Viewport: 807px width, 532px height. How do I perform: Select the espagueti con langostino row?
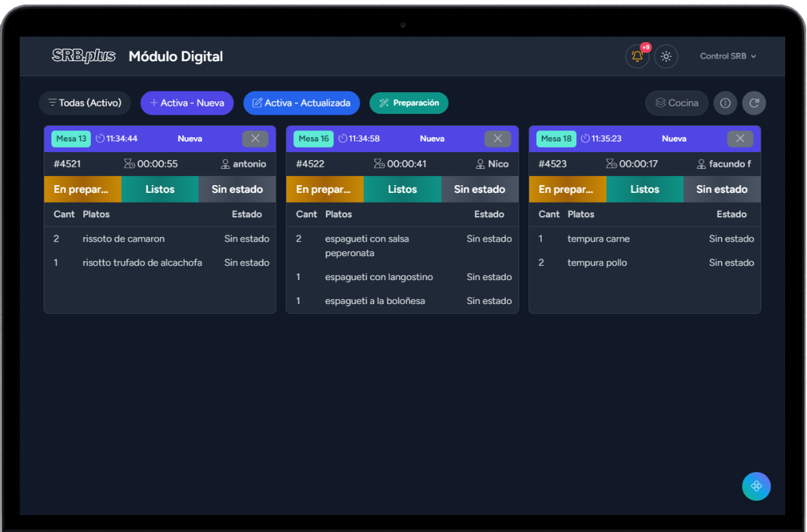tap(402, 277)
